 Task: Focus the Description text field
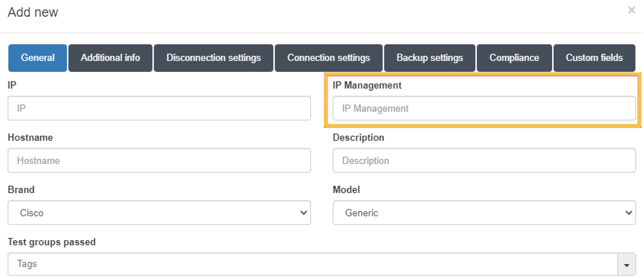tap(484, 161)
